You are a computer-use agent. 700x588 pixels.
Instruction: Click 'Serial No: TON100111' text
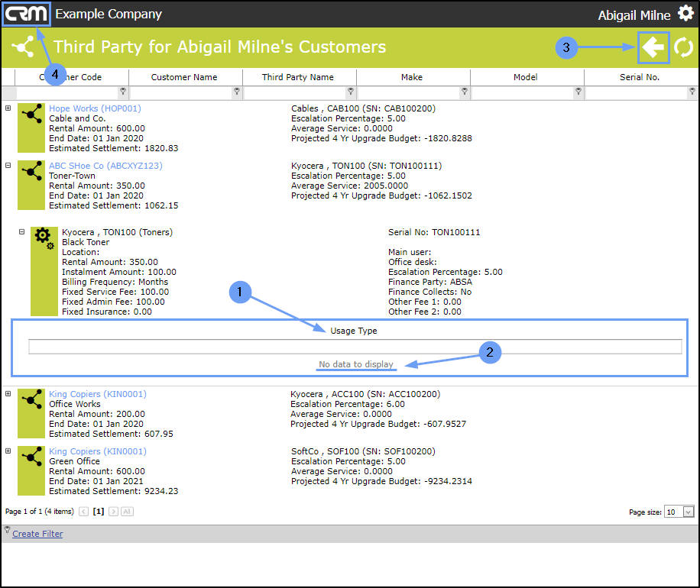[x=434, y=232]
